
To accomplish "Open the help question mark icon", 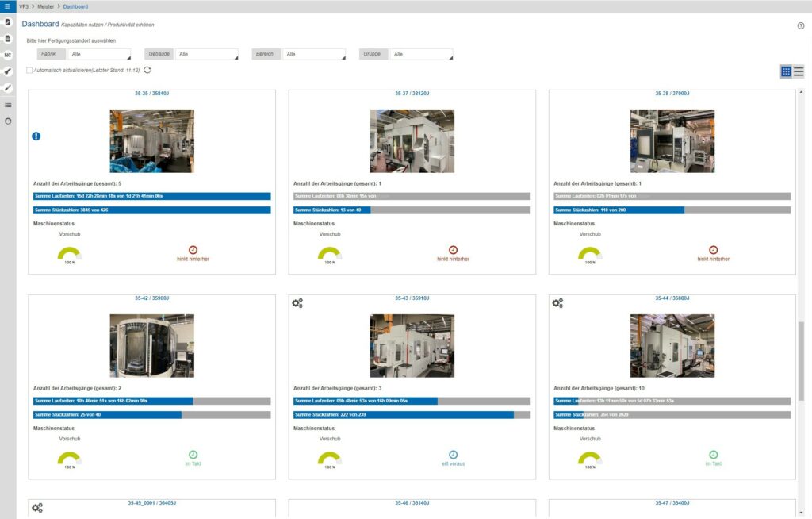I will [799, 25].
